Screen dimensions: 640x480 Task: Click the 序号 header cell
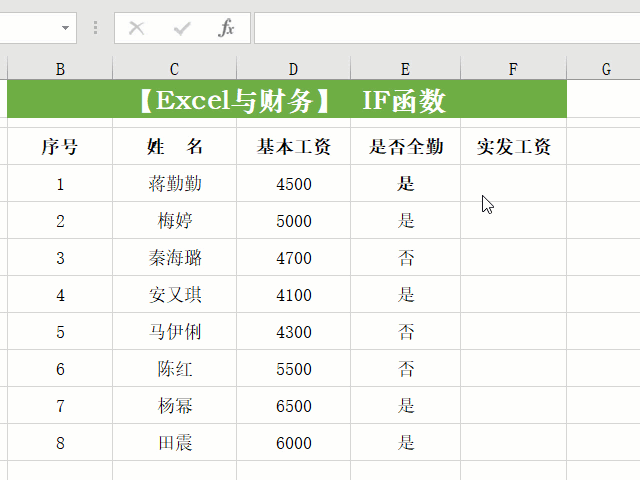(x=60, y=147)
